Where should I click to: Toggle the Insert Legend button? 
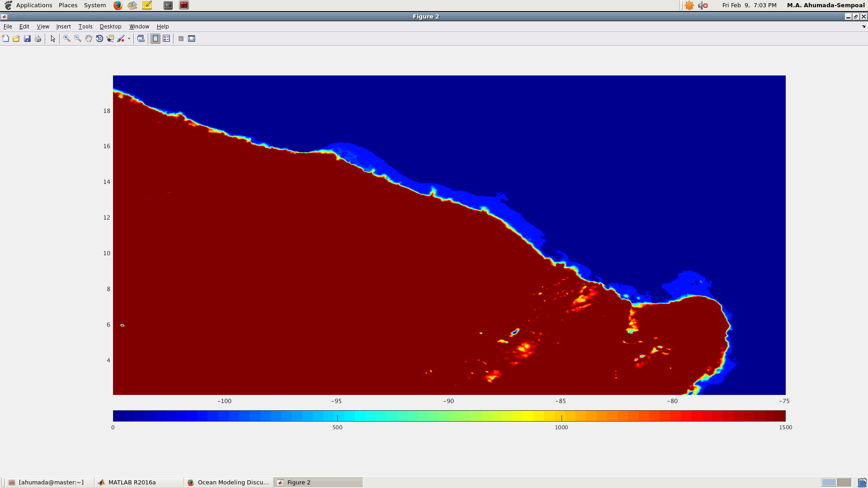(166, 39)
